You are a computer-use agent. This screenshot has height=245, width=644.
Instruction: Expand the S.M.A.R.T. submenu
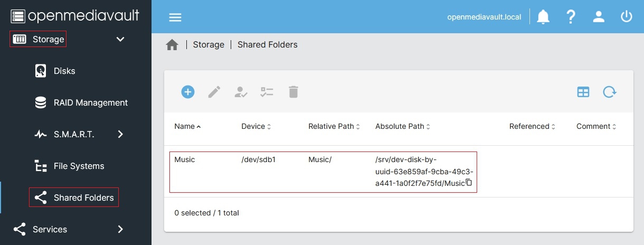[120, 134]
